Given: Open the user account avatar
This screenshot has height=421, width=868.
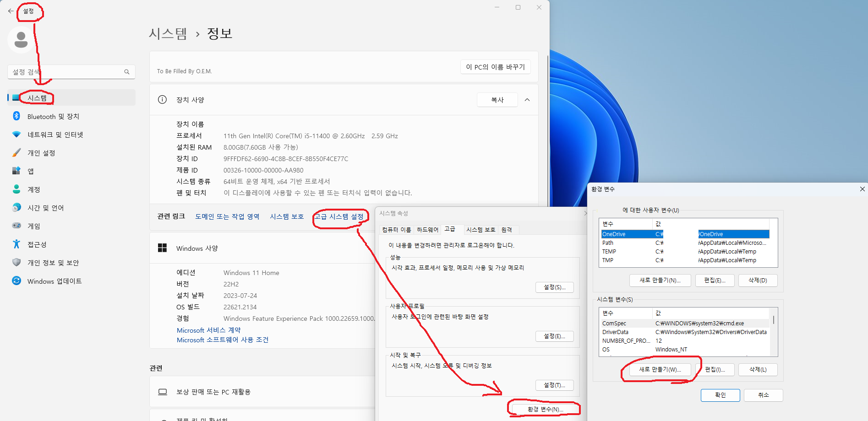Looking at the screenshot, I should point(21,40).
